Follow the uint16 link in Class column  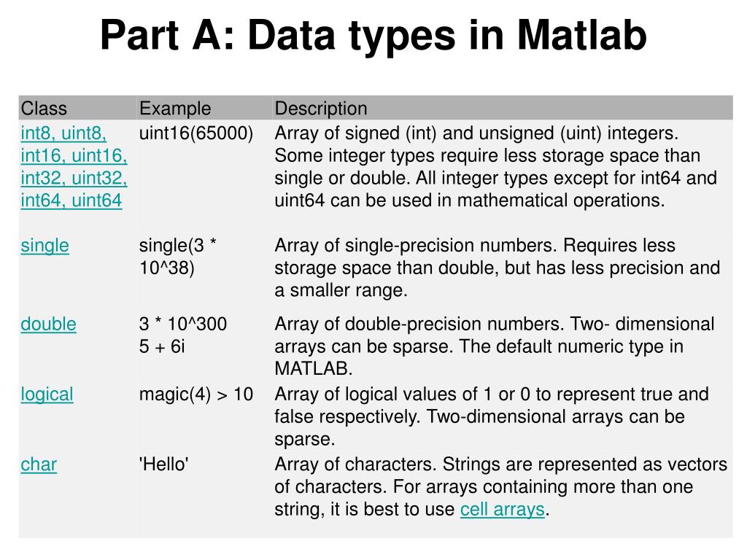[99, 156]
